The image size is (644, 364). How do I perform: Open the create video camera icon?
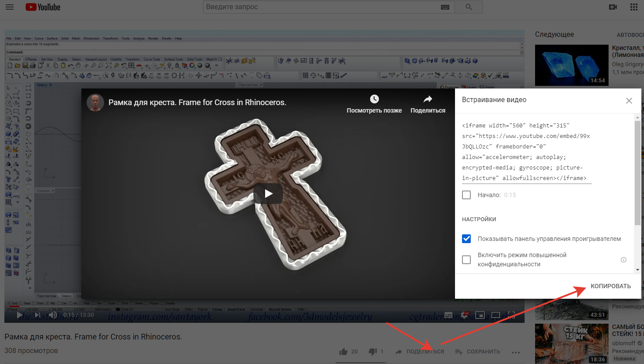tap(613, 7)
